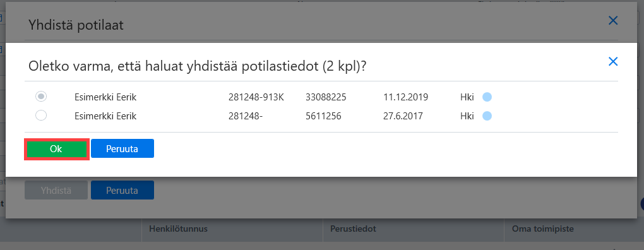Click Esimerkki Eerik name in second row
Image resolution: width=644 pixels, height=250 pixels.
[x=105, y=116]
